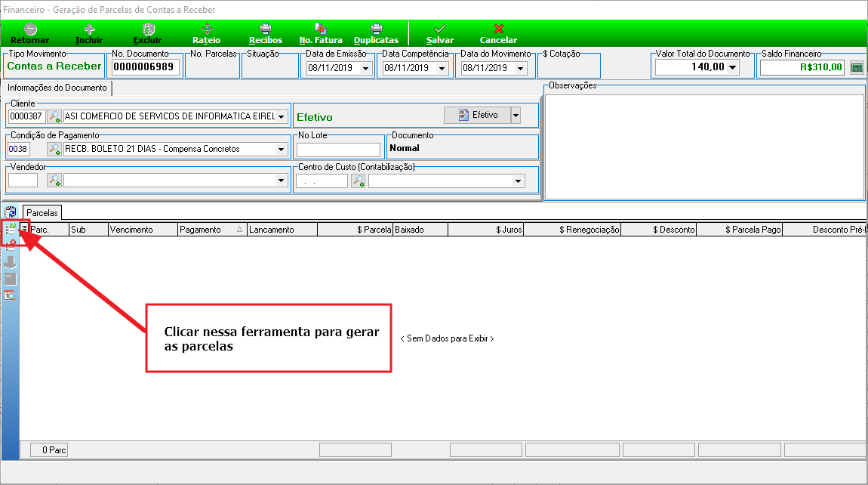Open Data Competência date dropdown

click(x=442, y=68)
